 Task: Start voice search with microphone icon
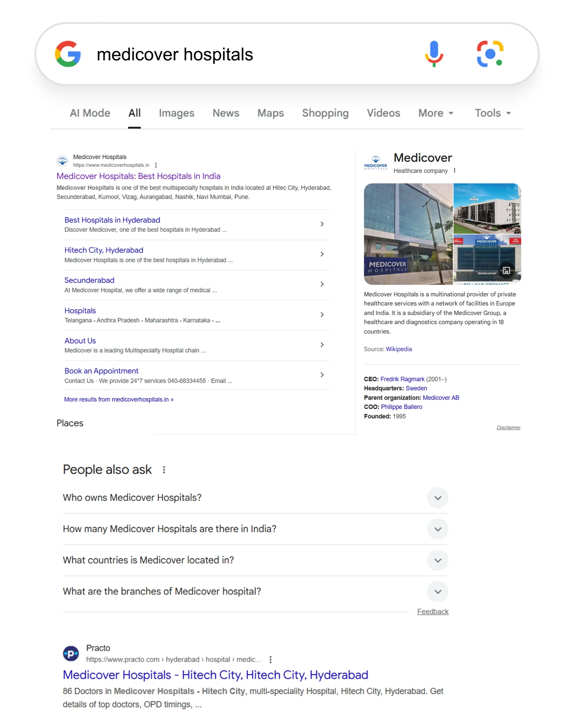(x=434, y=54)
